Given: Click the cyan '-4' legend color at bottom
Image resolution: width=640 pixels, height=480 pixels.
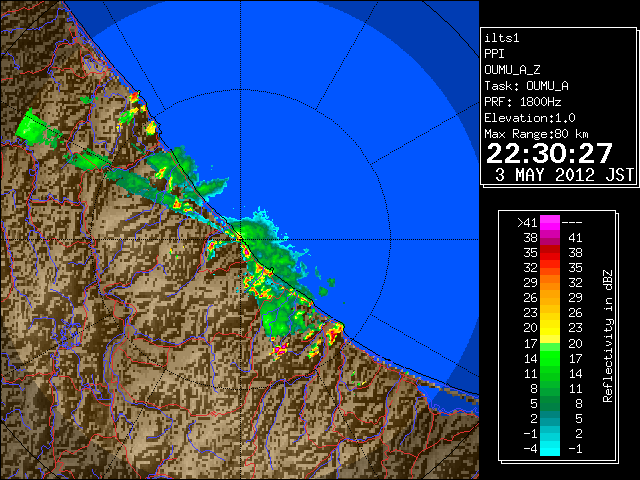Looking at the screenshot, I should pyautogui.click(x=550, y=449).
